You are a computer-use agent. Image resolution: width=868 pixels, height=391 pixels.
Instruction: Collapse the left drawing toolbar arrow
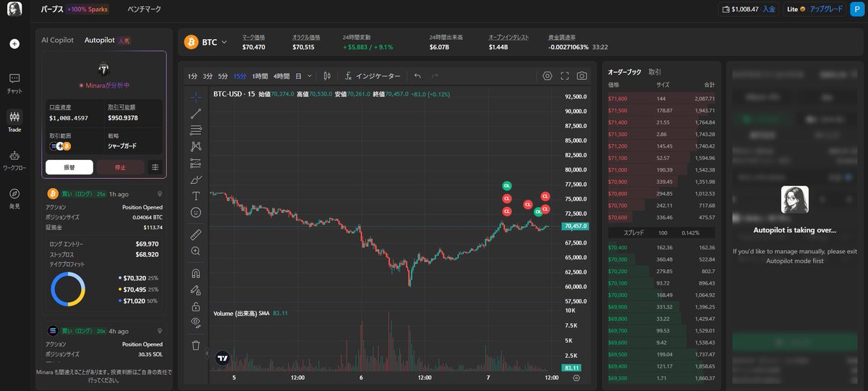click(x=208, y=353)
